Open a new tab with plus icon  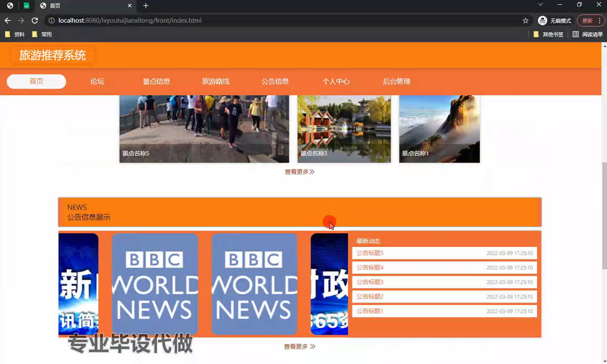pyautogui.click(x=146, y=5)
